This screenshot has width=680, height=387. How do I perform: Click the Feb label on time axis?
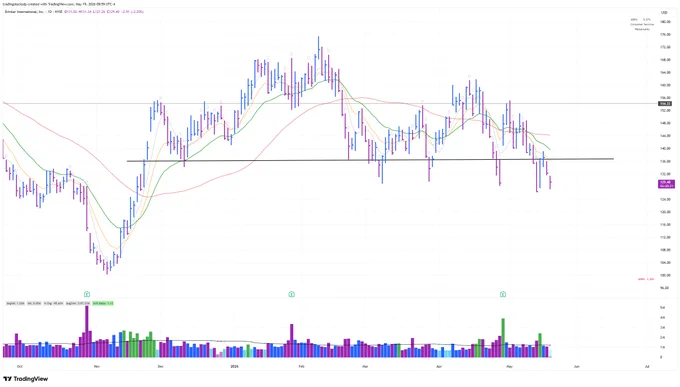(302, 367)
